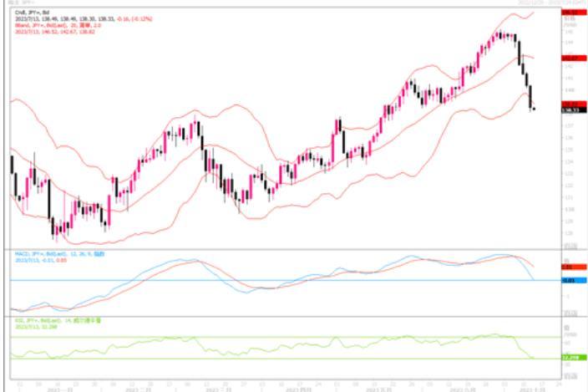
Task: Click the blue MACD indicator legend label
Action: click(x=57, y=252)
